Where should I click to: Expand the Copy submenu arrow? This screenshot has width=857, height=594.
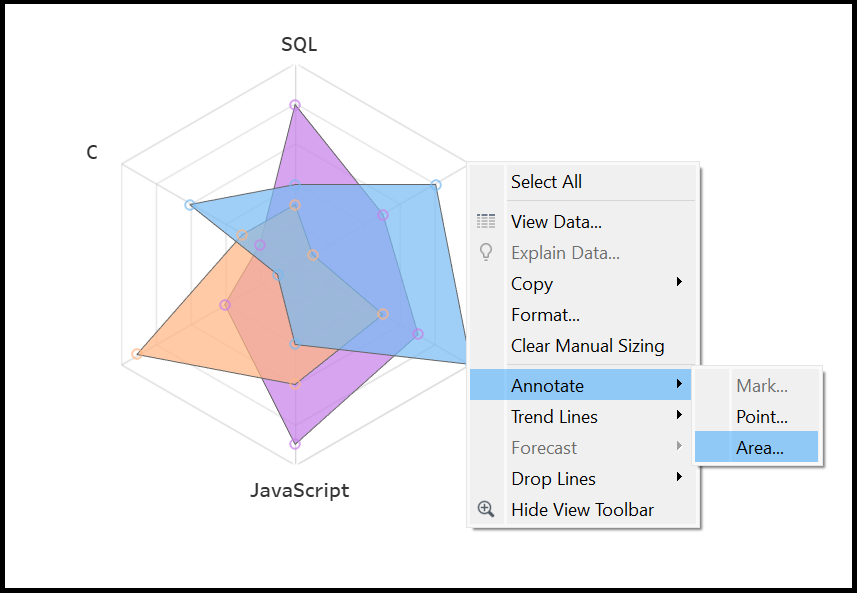(679, 283)
